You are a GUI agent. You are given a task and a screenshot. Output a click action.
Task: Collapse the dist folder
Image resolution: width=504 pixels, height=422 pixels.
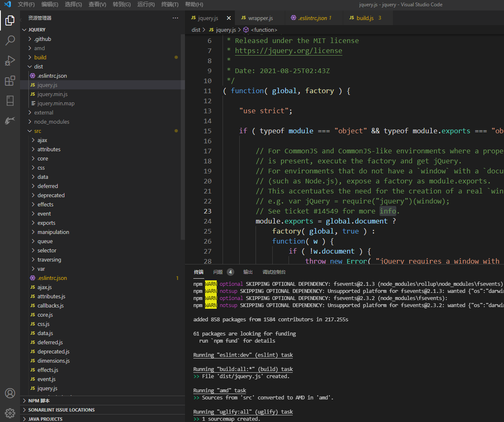click(x=102, y=66)
